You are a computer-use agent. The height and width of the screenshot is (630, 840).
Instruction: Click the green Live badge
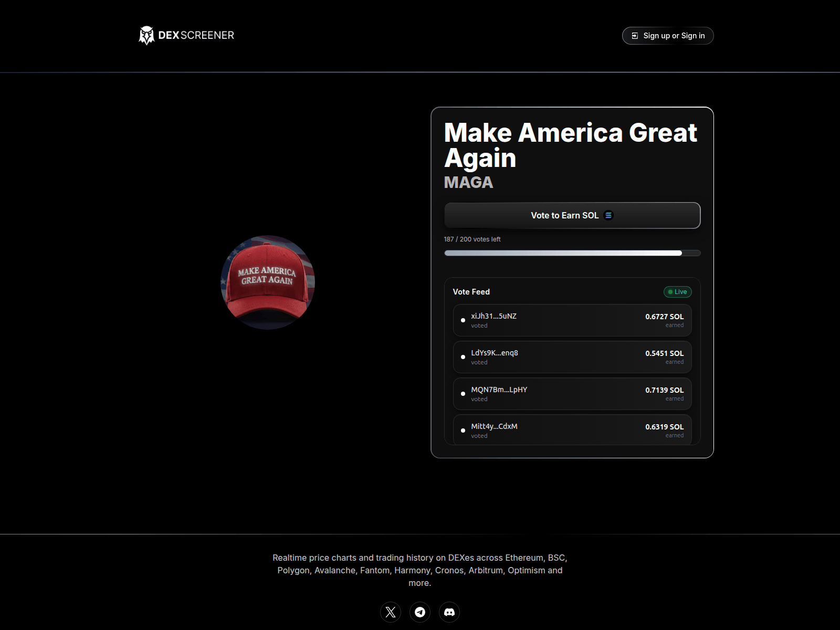[678, 292]
